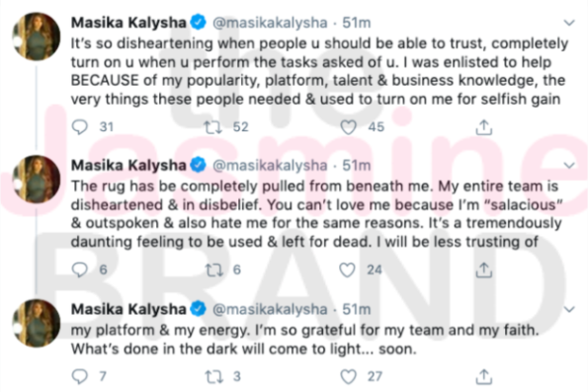Share the second tweet about the rug
The height and width of the screenshot is (392, 588).
484,270
